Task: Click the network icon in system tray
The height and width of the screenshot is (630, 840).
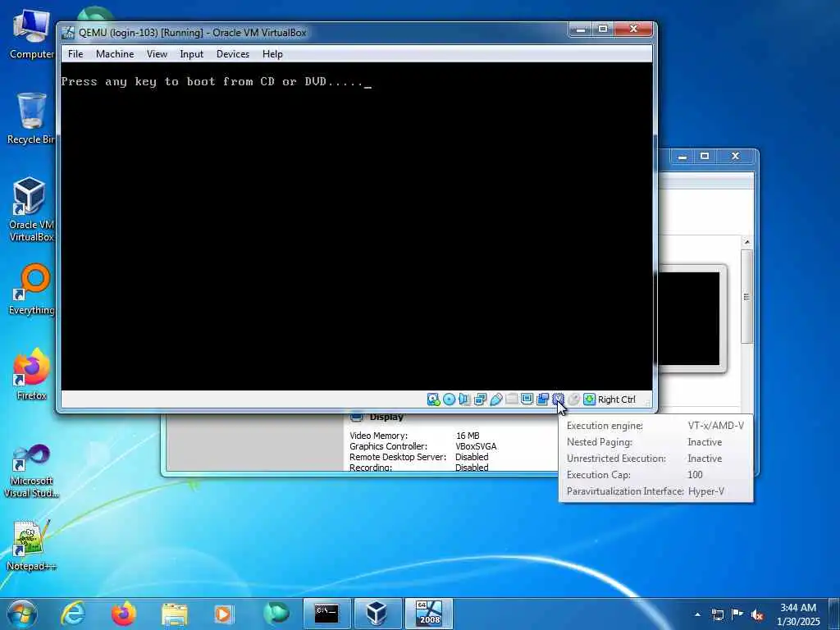Action: (x=717, y=614)
